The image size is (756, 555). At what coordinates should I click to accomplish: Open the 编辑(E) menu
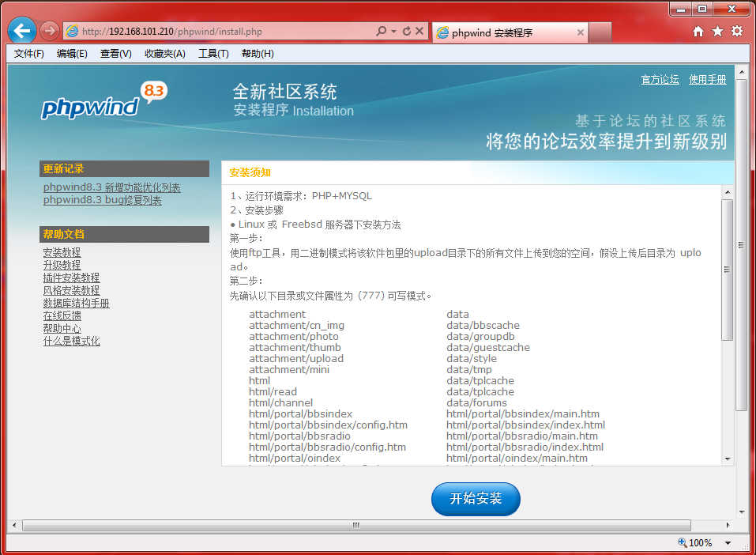click(x=72, y=54)
